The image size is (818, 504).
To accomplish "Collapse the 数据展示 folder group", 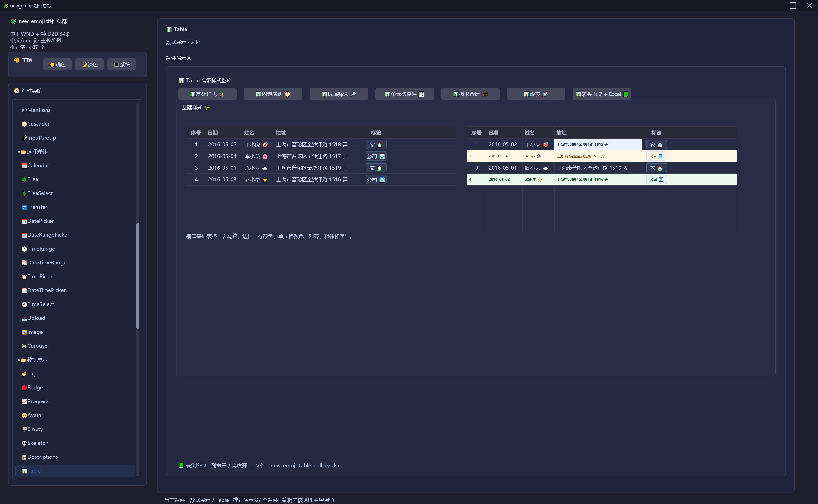I will click(19, 360).
